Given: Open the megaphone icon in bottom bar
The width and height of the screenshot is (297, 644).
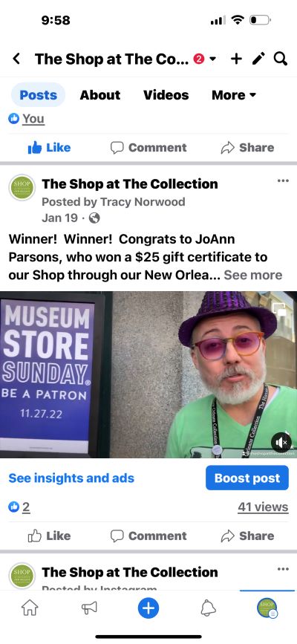Looking at the screenshot, I should pyautogui.click(x=89, y=608).
